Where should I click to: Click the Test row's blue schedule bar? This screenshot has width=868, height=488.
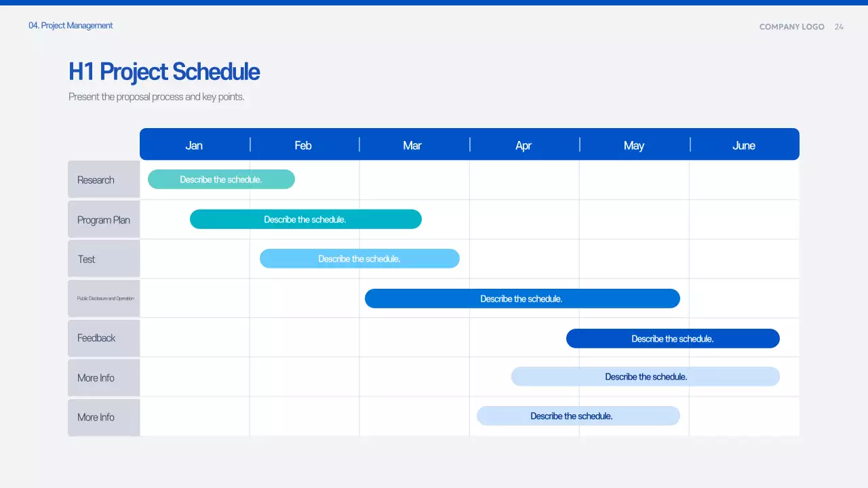tap(359, 258)
